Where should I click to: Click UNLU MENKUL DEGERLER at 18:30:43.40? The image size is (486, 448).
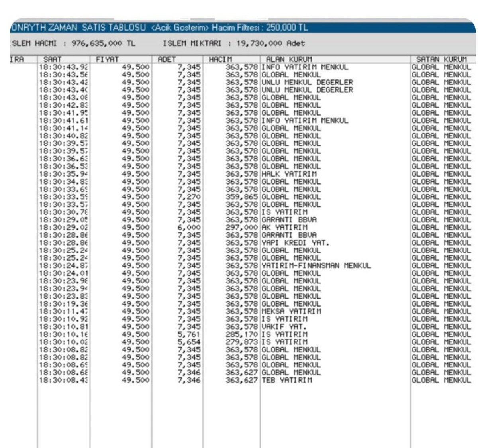(307, 90)
